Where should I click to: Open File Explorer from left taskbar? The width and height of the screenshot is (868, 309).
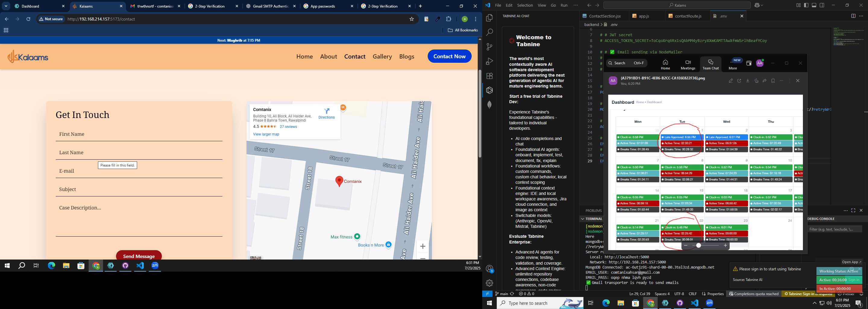pos(66,266)
